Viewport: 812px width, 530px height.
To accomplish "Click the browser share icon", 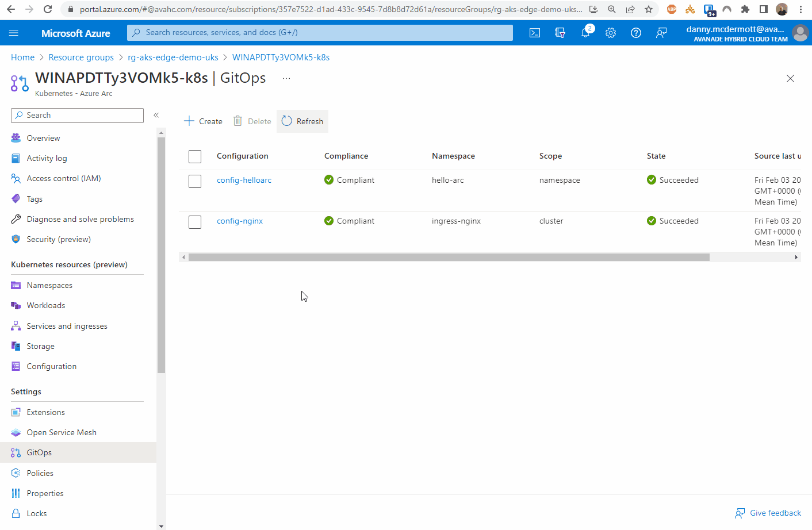I will [x=630, y=9].
